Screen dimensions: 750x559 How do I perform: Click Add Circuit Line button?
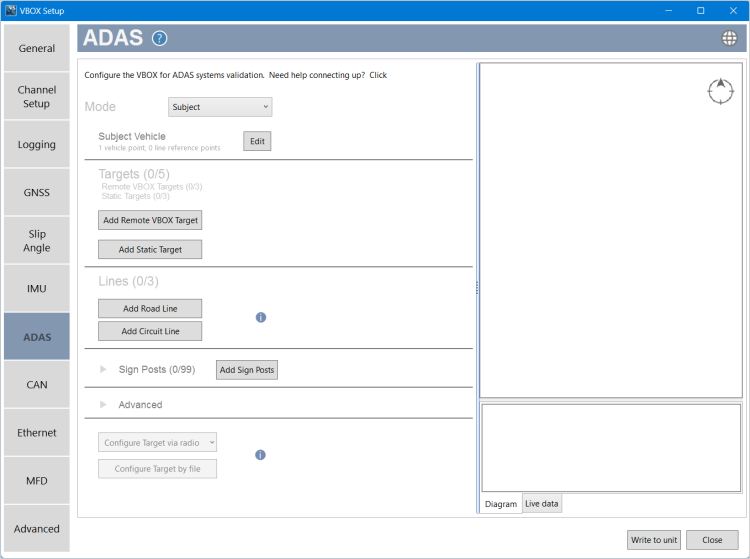(x=150, y=331)
